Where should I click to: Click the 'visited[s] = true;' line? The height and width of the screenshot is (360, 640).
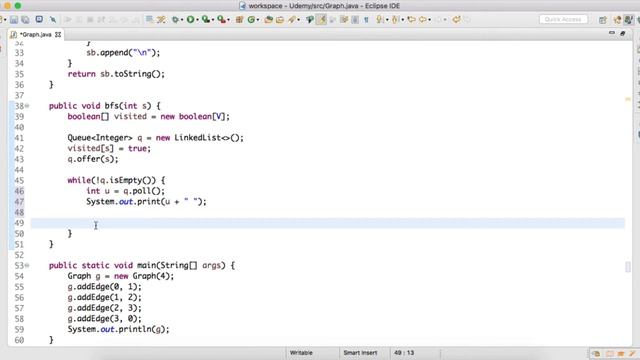click(x=109, y=148)
